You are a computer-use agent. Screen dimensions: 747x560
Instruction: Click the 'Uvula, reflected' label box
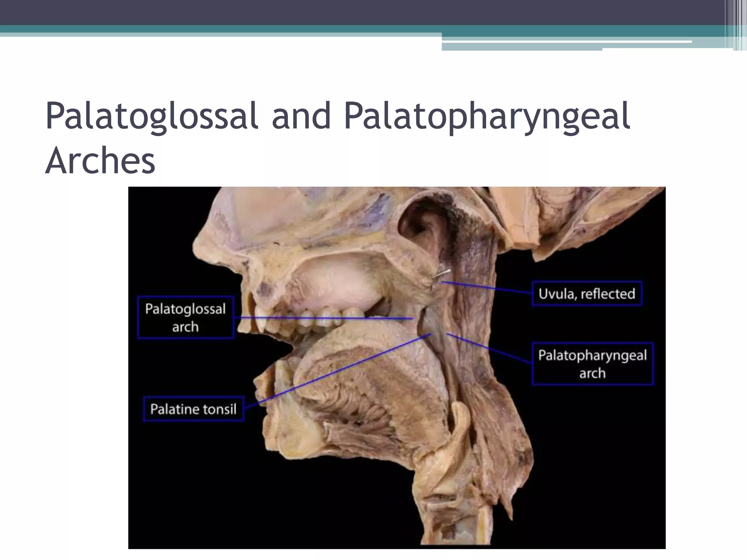click(587, 293)
